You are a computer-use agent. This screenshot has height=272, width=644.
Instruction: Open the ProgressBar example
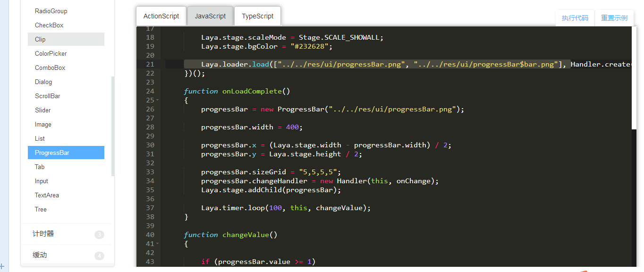52,153
